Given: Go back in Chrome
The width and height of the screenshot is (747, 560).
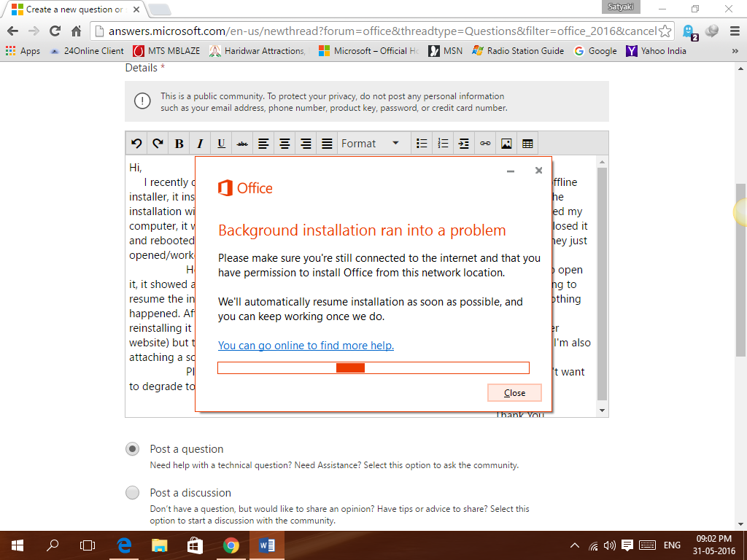Looking at the screenshot, I should [13, 31].
